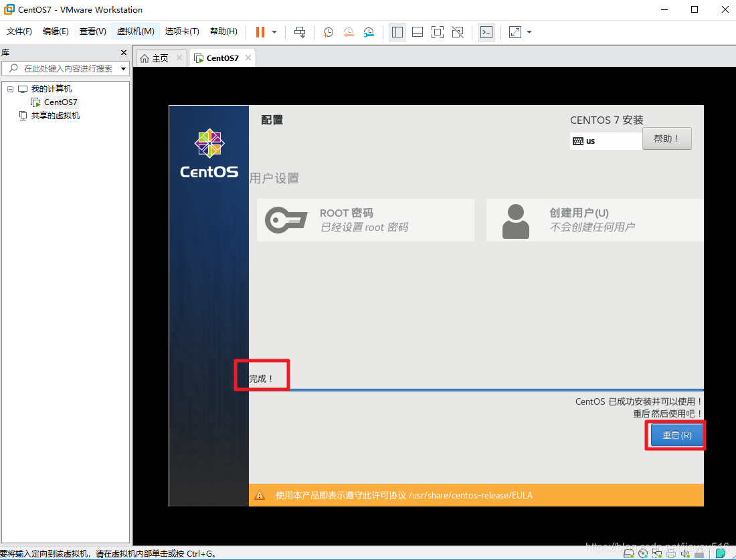Image resolution: width=736 pixels, height=560 pixels.
Task: Click the 重启(R) reboot button
Action: [677, 435]
